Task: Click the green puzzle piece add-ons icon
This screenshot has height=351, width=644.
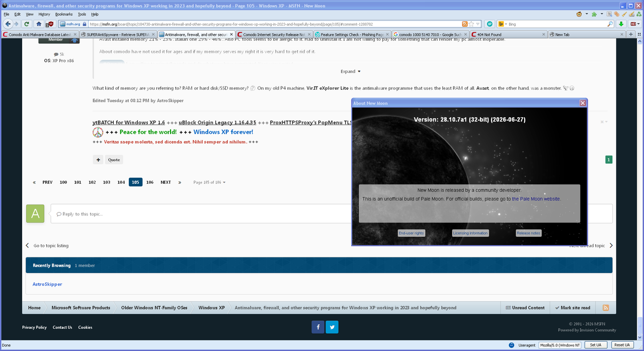Action: click(x=595, y=14)
